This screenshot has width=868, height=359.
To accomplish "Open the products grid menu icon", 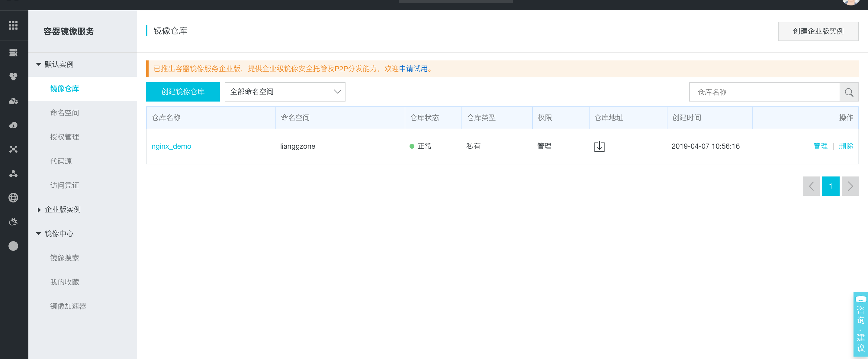I will pyautogui.click(x=13, y=25).
